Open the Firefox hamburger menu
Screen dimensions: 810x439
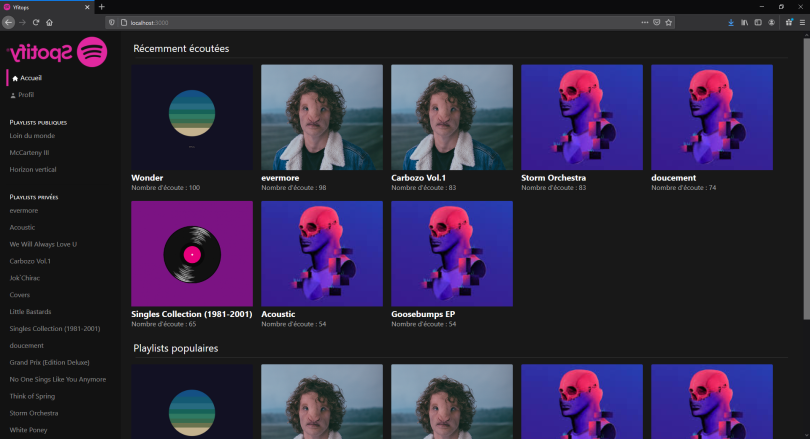click(802, 22)
